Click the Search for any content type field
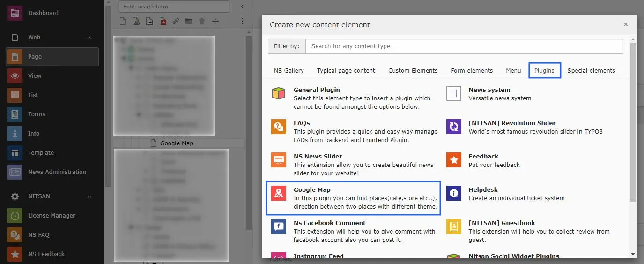 tap(464, 46)
